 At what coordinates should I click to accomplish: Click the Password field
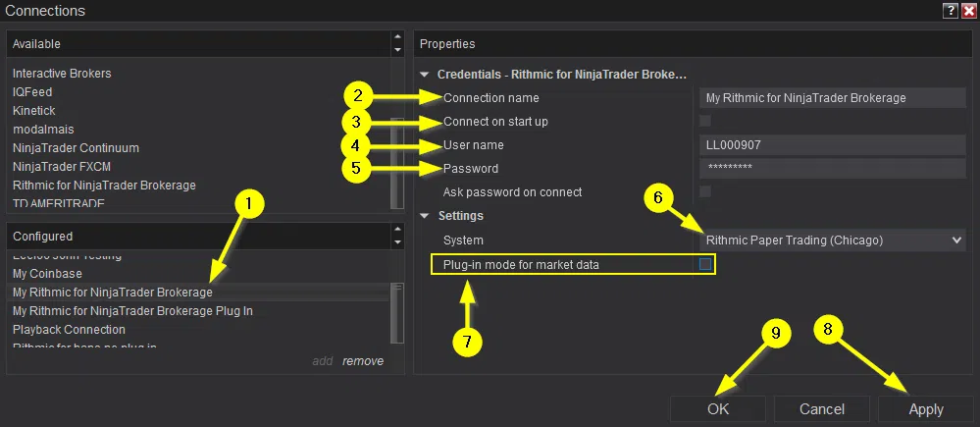point(833,168)
